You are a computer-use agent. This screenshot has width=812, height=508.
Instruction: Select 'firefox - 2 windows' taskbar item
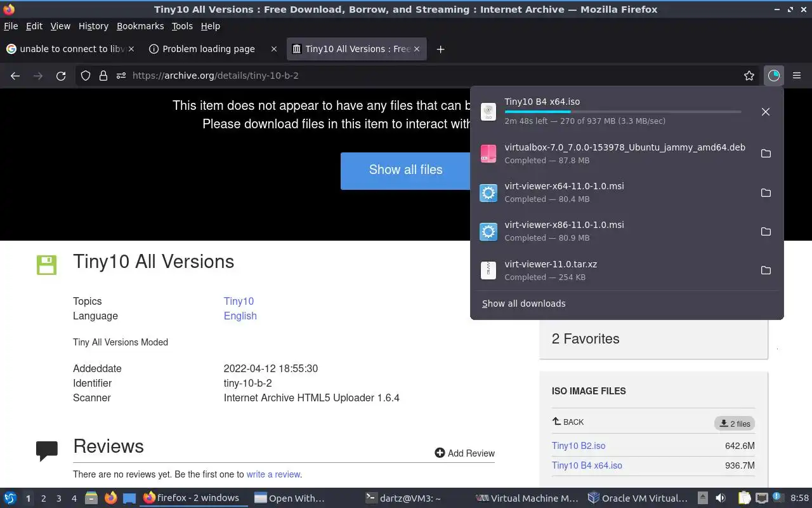click(x=193, y=498)
